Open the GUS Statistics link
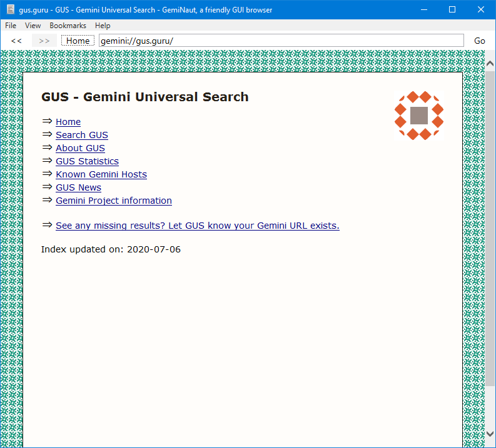 click(x=87, y=161)
